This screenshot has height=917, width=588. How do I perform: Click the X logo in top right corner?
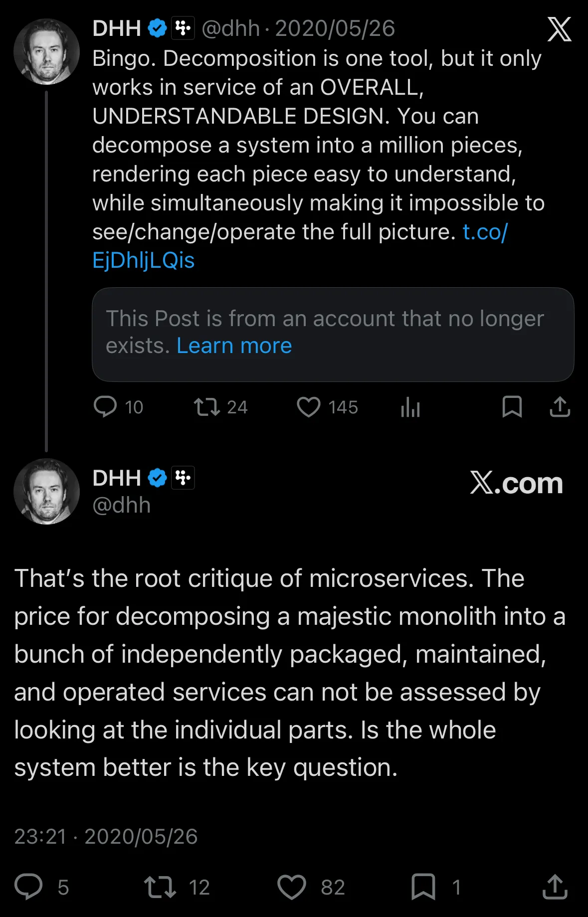[559, 29]
